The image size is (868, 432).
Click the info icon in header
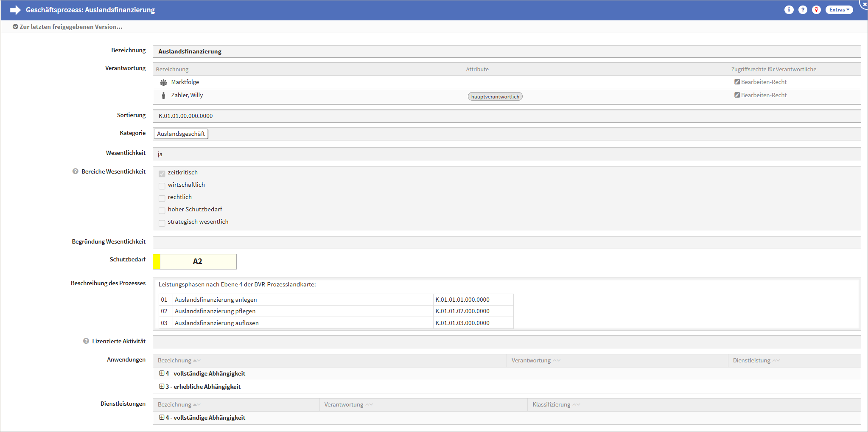[789, 10]
